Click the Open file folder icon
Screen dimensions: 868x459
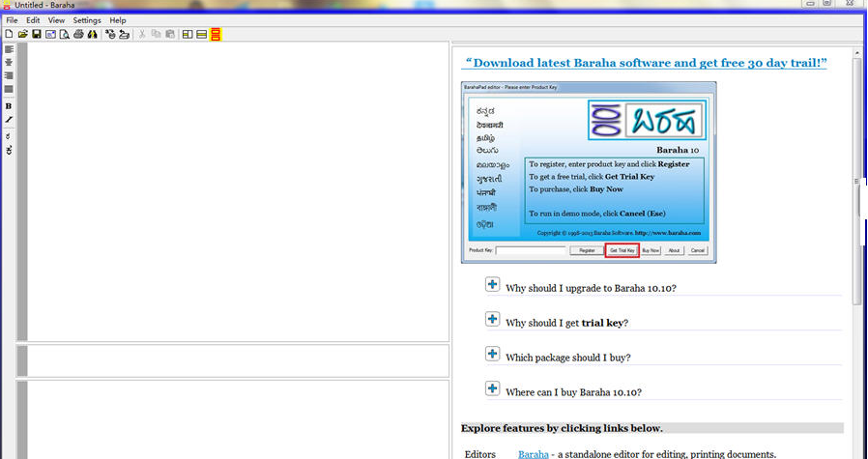click(x=22, y=35)
